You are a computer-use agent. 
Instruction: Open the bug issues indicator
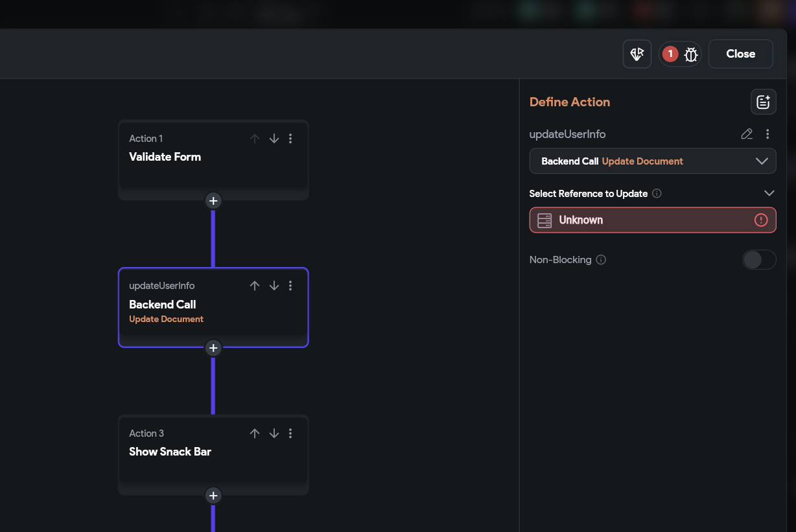pyautogui.click(x=680, y=54)
